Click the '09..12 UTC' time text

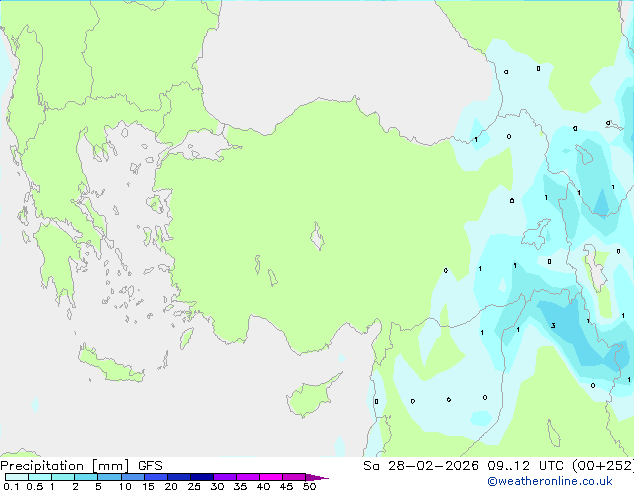[525, 466]
